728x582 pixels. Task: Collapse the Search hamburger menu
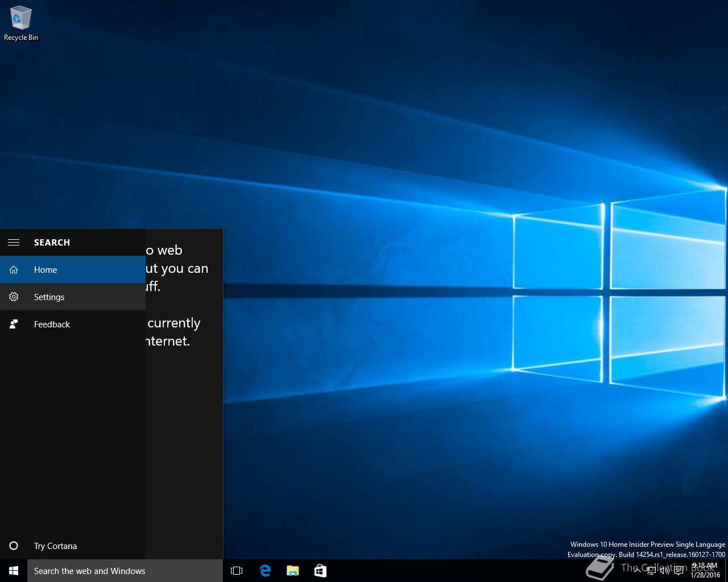coord(14,242)
